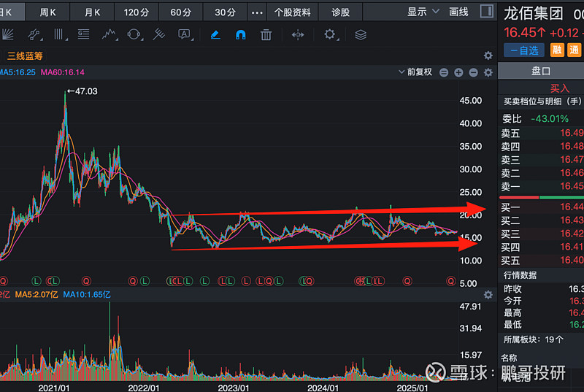Toggle the 画线 drawing toolbar
The image size is (584, 392).
pos(458,12)
